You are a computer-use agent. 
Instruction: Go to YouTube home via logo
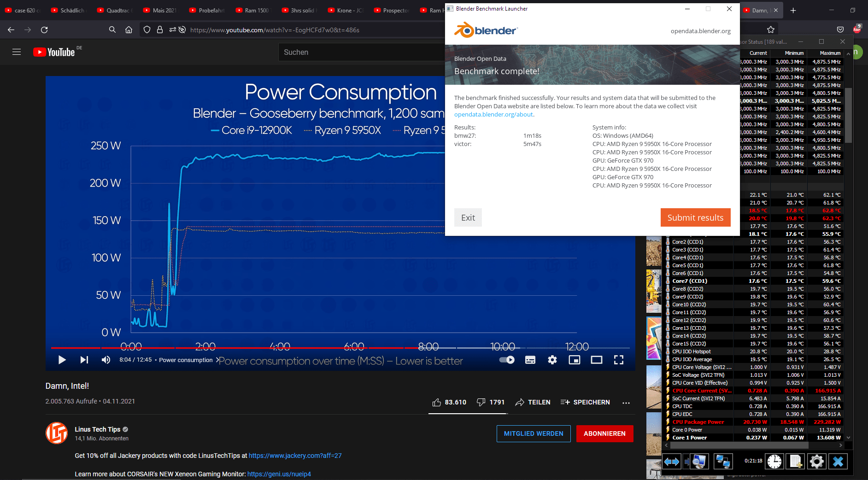pyautogui.click(x=54, y=52)
